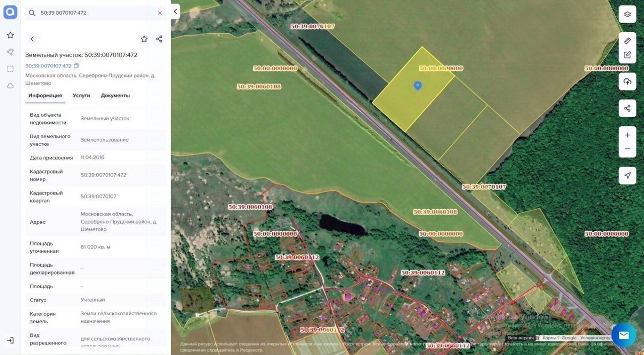Click the 'Дата присвоения' row label
The image size is (644, 355).
[51, 157]
